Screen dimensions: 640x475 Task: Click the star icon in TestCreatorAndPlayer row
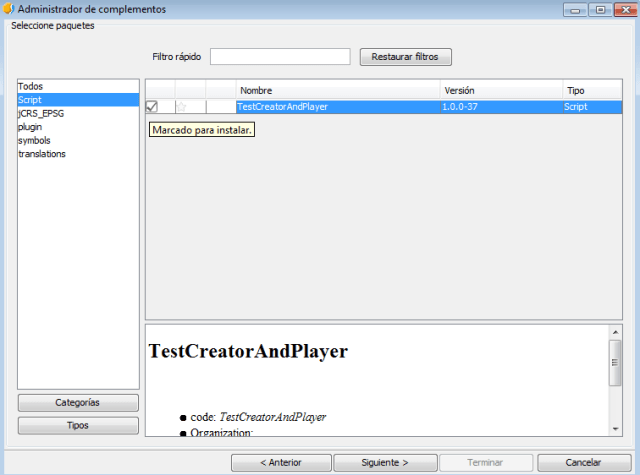point(182,106)
